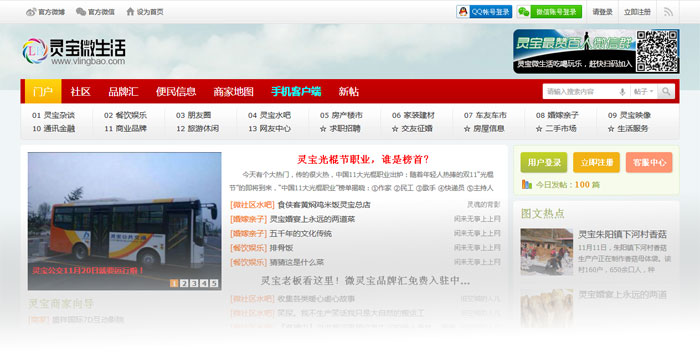This screenshot has height=364, width=700.
Task: Open the 手机客户端 menu item
Action: (296, 92)
